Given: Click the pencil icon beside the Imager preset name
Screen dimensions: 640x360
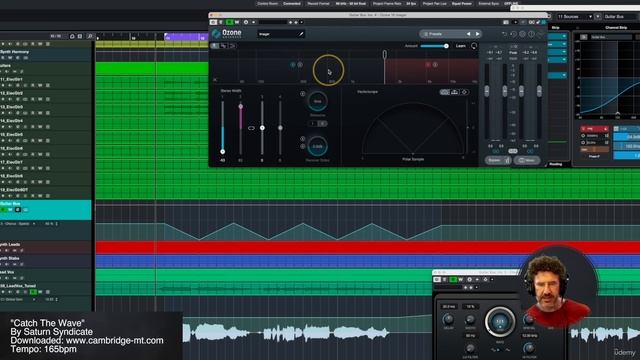Looking at the screenshot, I should point(301,34).
